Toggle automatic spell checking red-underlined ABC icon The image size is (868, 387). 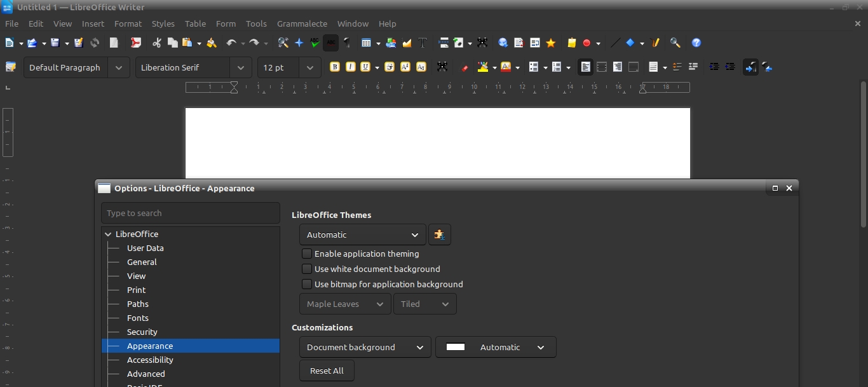pos(330,43)
